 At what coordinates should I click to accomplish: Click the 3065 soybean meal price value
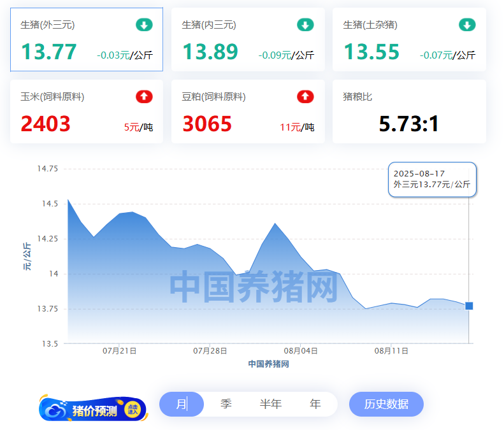(207, 124)
